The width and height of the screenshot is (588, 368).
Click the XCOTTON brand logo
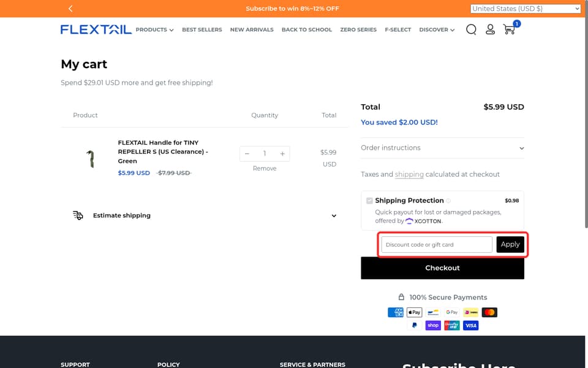423,221
